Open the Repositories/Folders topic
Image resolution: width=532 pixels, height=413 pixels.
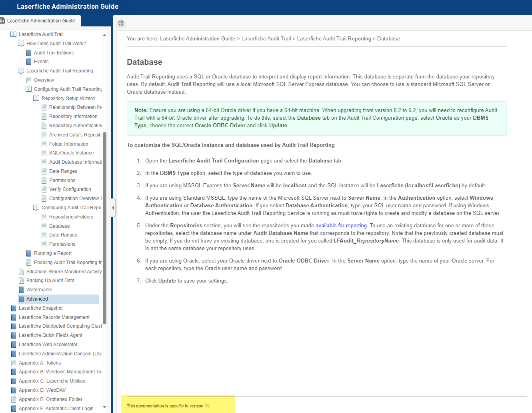tap(71, 217)
